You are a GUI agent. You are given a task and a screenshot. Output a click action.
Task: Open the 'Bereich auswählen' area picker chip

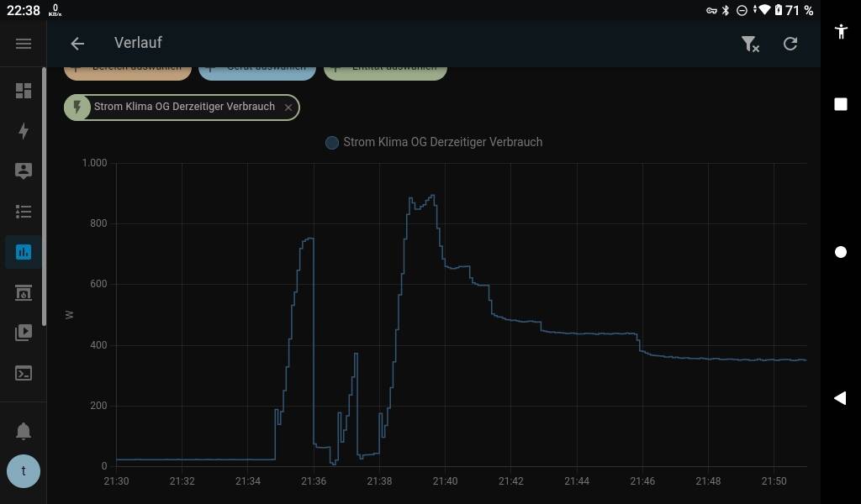128,71
